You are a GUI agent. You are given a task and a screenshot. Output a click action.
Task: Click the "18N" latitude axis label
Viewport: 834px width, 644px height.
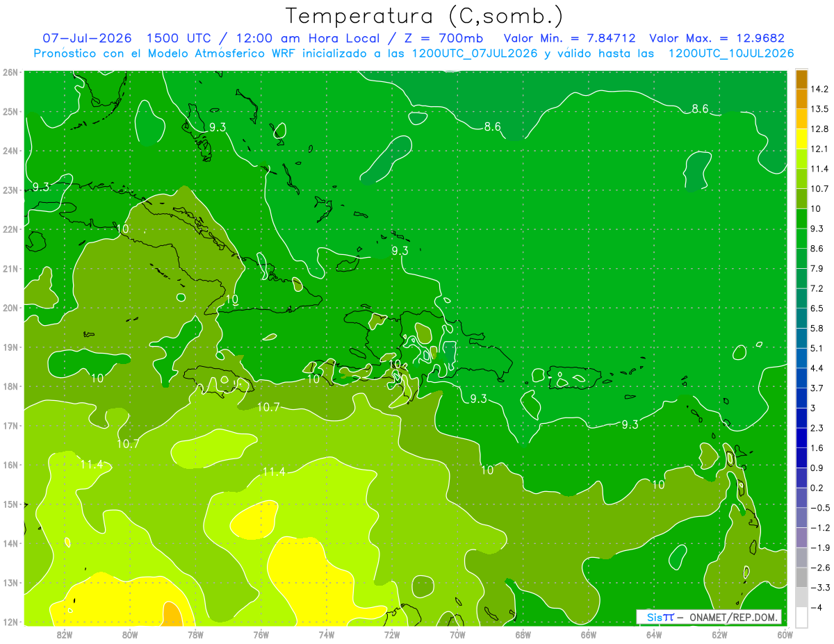tap(10, 386)
